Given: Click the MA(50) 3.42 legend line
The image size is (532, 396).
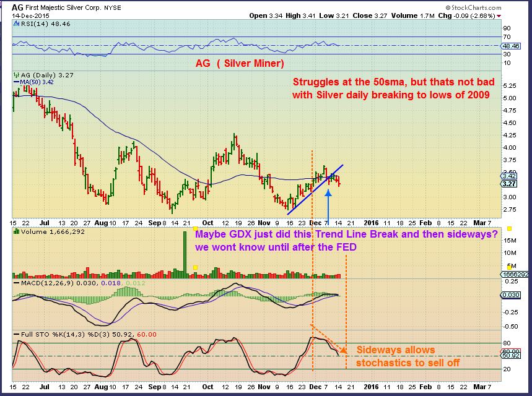Looking at the screenshot, I should [33, 82].
